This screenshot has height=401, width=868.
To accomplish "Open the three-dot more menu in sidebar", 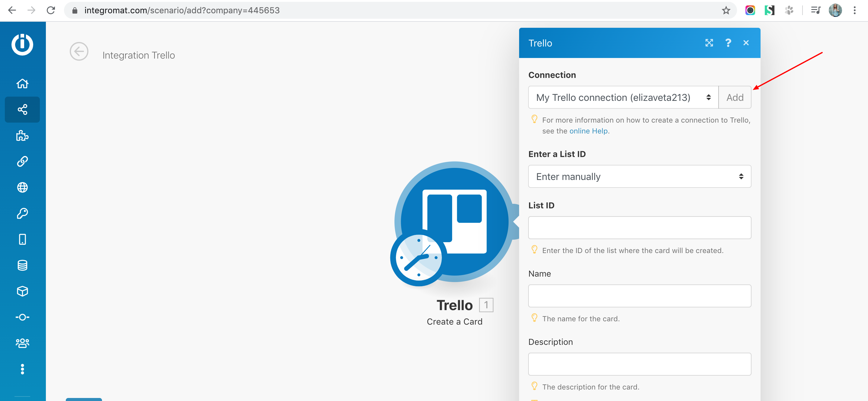I will point(22,369).
